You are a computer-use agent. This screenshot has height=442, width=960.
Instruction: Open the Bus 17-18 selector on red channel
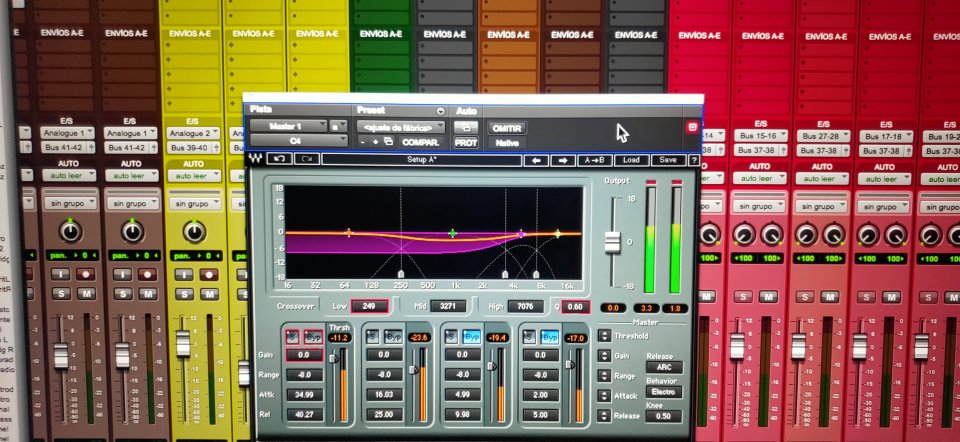click(885, 136)
